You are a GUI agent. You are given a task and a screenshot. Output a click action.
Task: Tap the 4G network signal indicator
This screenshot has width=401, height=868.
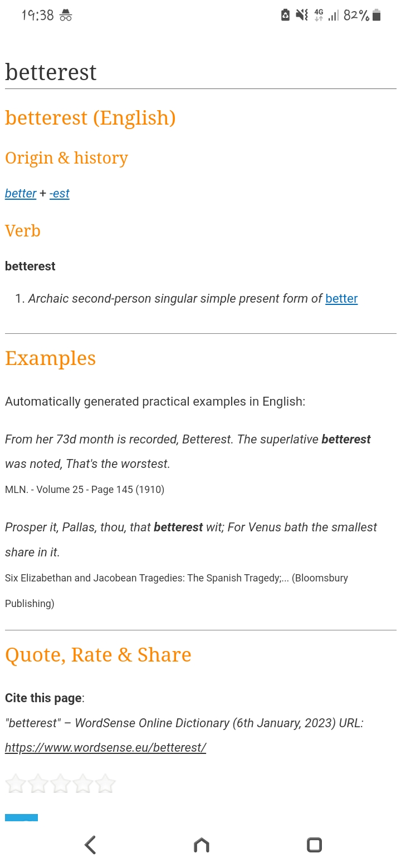point(319,15)
